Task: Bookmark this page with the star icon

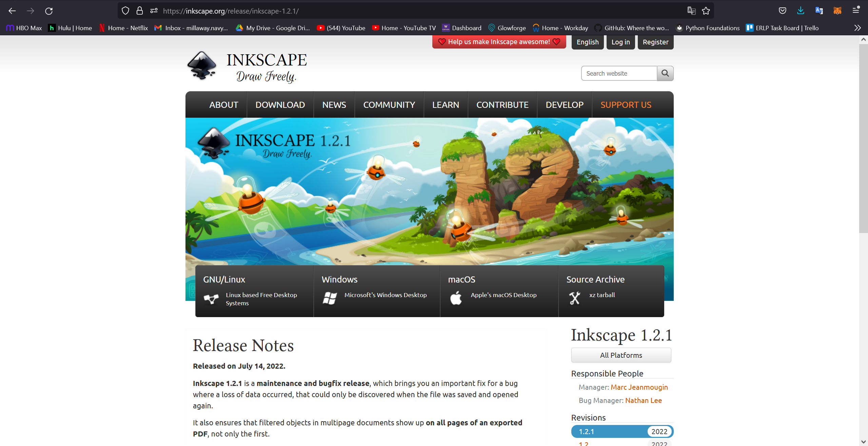Action: click(706, 11)
